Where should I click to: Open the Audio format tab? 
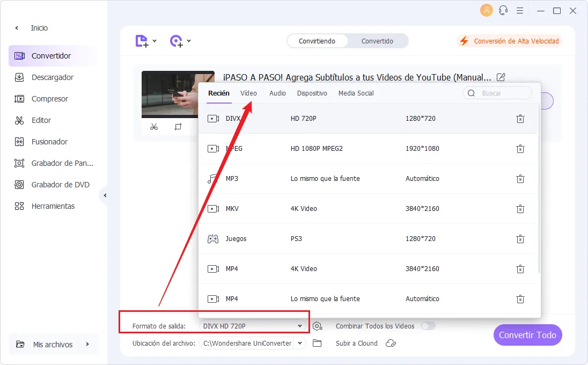tap(277, 93)
